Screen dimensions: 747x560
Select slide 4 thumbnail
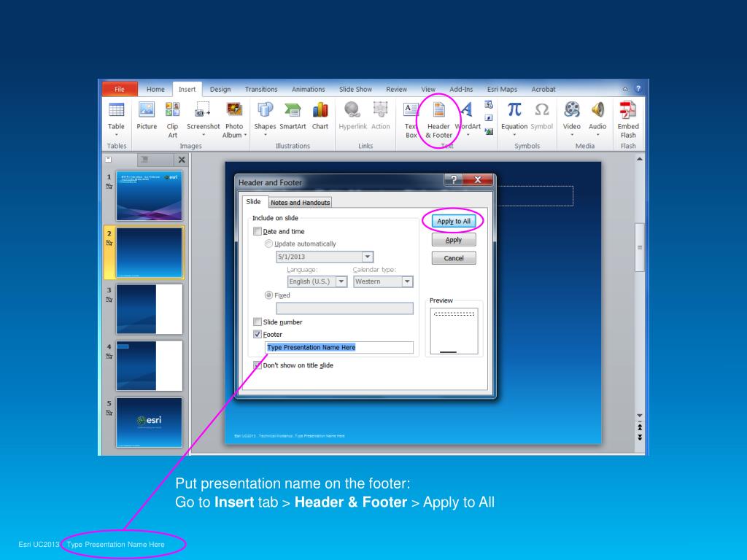[x=149, y=366]
